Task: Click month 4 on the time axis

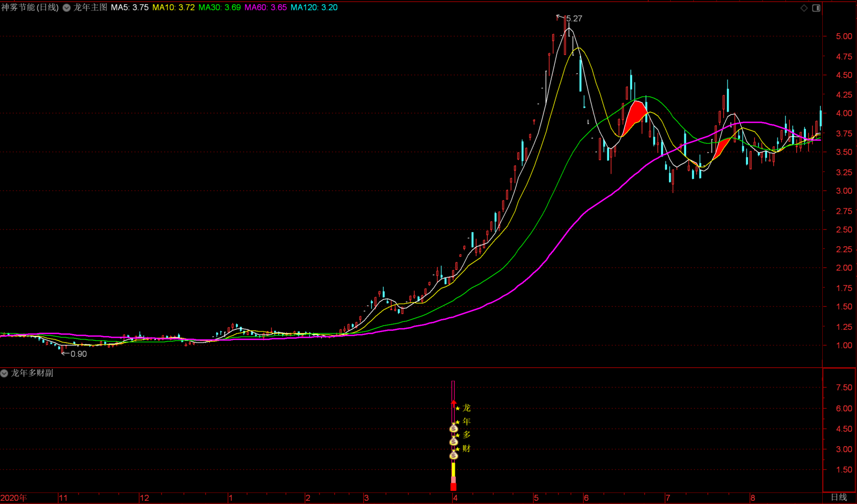Action: click(455, 498)
